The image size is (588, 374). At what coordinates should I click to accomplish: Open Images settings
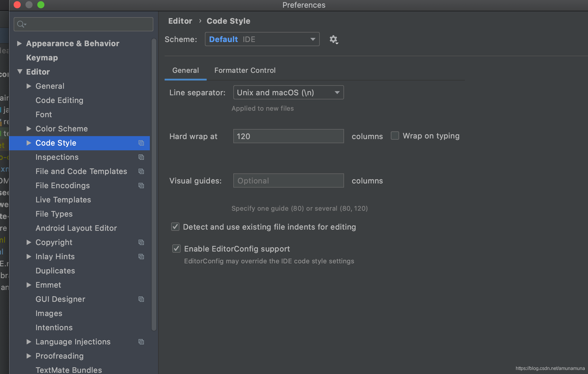49,313
